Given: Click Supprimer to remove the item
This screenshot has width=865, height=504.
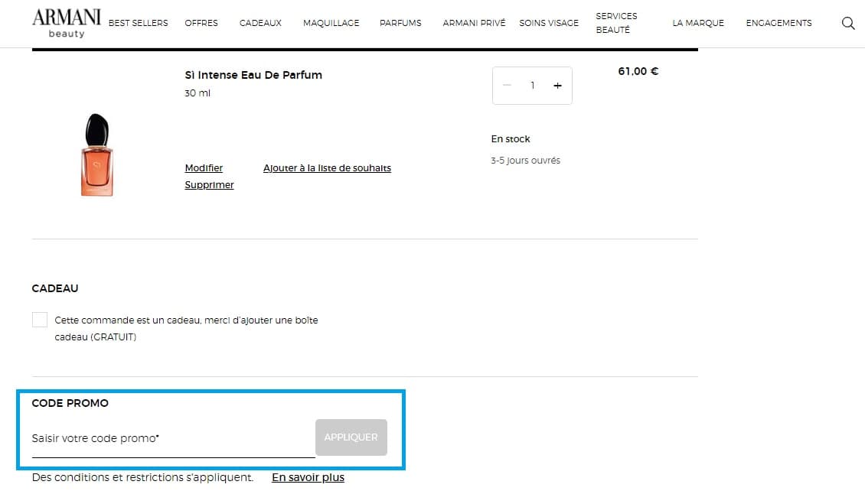Looking at the screenshot, I should [x=209, y=184].
